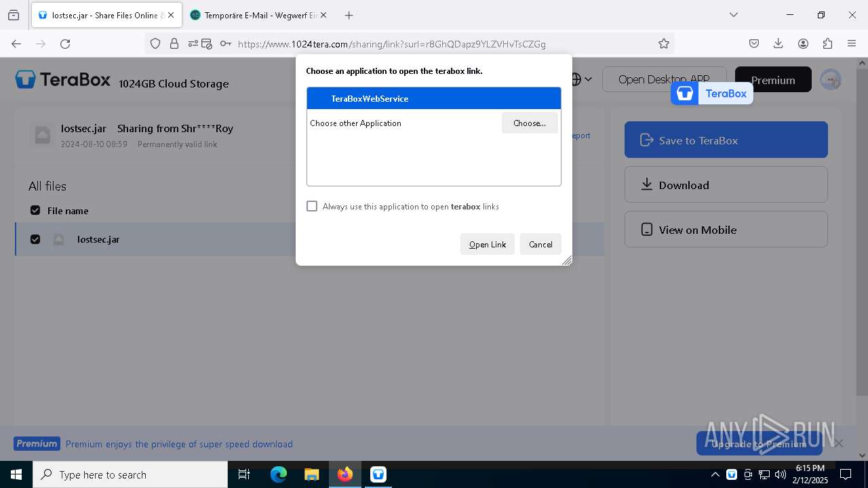Image resolution: width=868 pixels, height=488 pixels.
Task: Cancel the application chooser dialog
Action: 540,244
